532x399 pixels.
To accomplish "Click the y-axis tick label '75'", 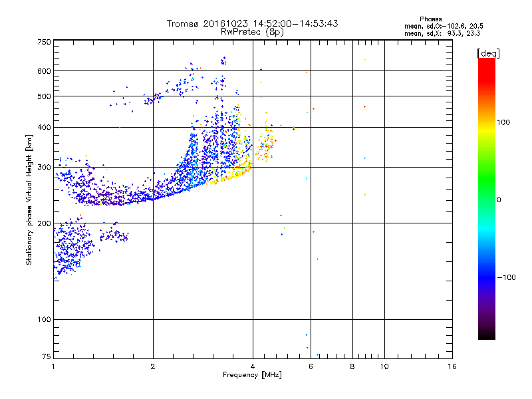I will 47,356.
